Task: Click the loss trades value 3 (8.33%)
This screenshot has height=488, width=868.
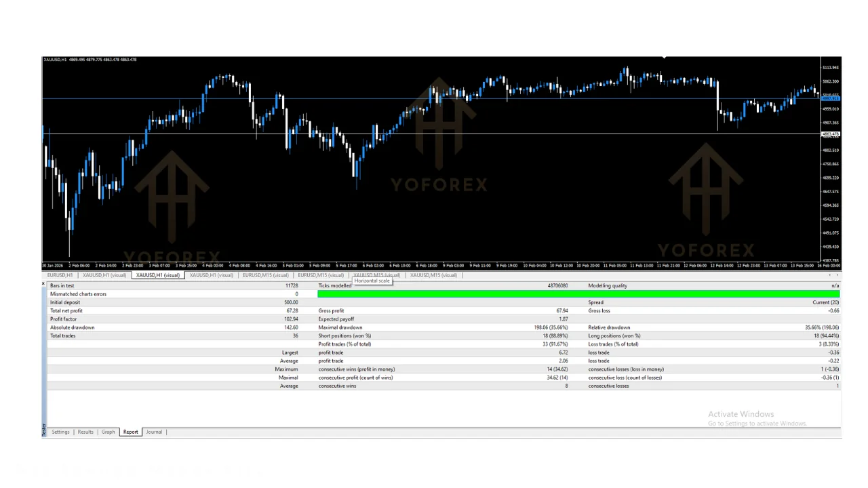Action: (x=828, y=344)
